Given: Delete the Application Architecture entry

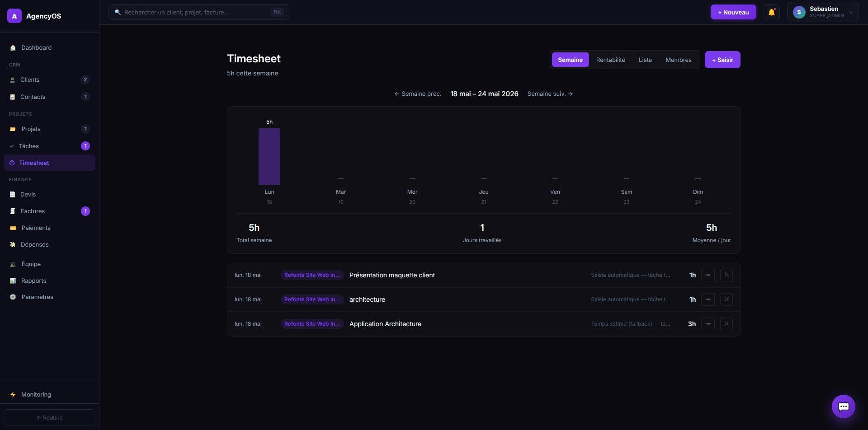Looking at the screenshot, I should (x=726, y=324).
